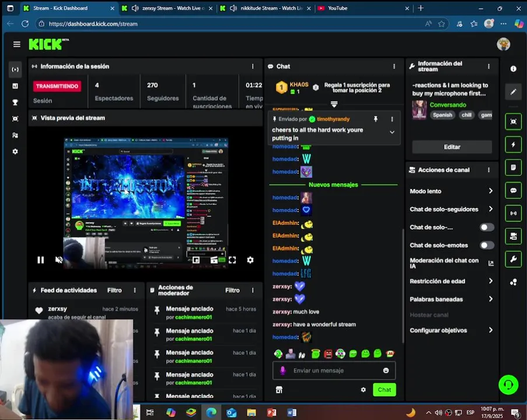Open the shop icon below message box
Image resolution: width=527 pixels, height=420 pixels.
[x=279, y=390]
